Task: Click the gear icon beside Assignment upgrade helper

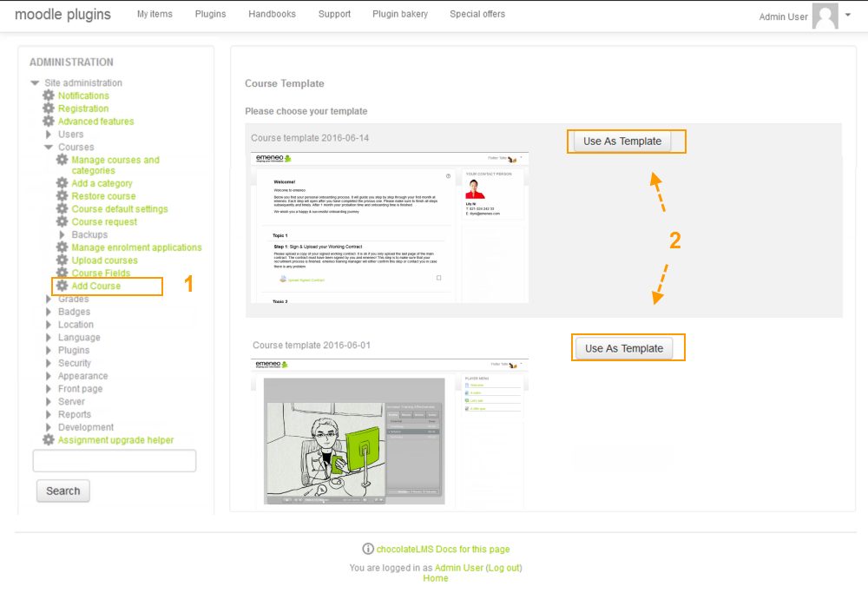Action: (49, 439)
